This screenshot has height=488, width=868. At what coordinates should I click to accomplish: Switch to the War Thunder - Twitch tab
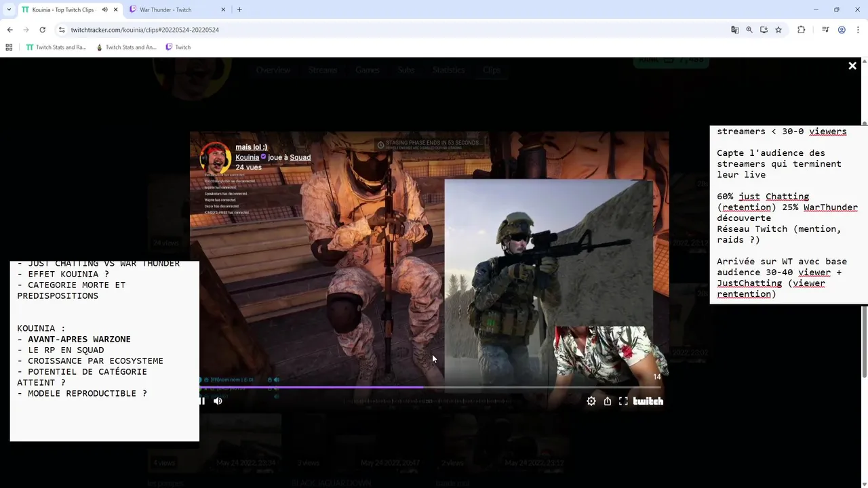click(x=178, y=9)
